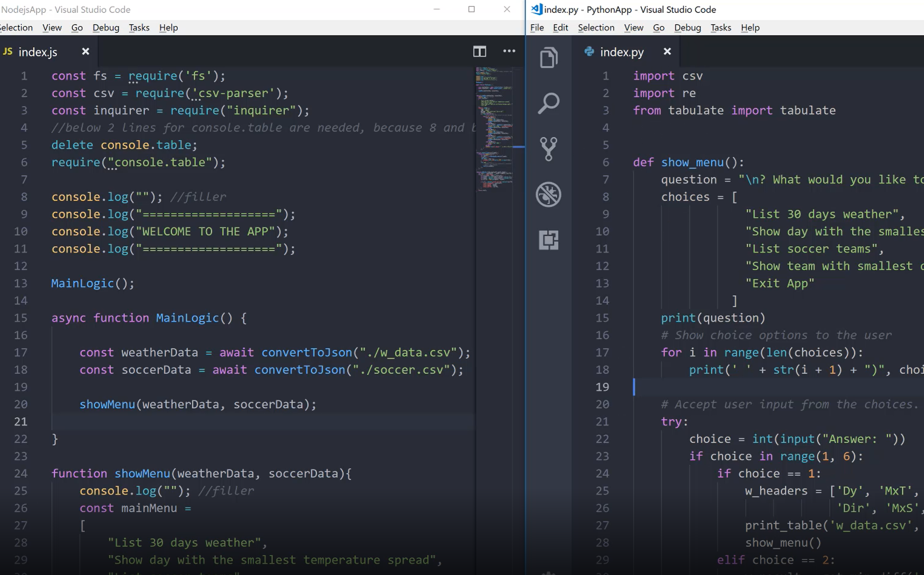The width and height of the screenshot is (924, 575).
Task: Close the index.js tab
Action: (86, 51)
